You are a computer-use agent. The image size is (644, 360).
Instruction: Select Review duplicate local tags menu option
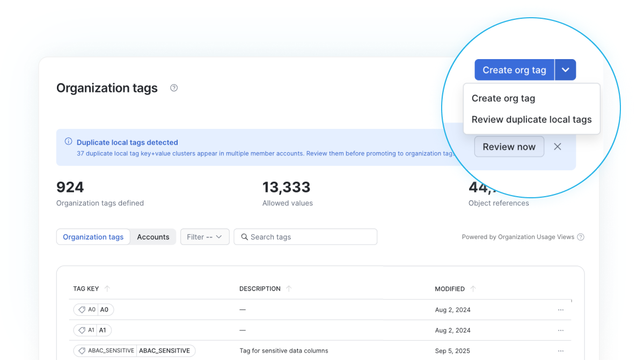coord(531,120)
